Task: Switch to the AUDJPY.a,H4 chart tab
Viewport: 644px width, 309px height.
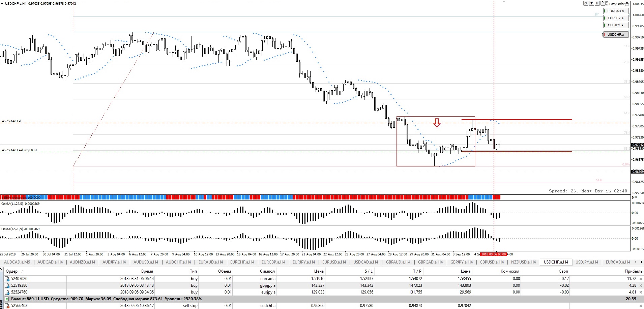Action: tap(114, 262)
